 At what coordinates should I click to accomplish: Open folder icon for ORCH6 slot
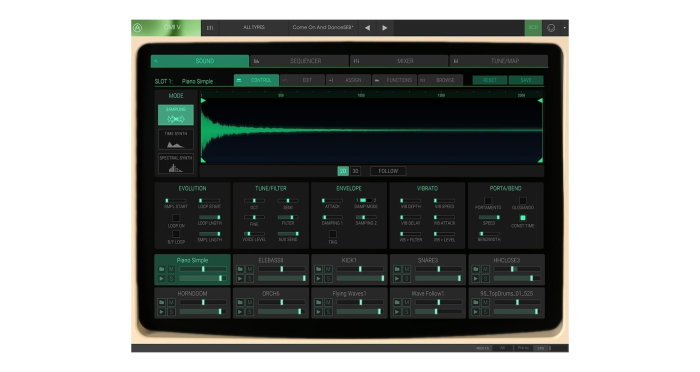click(x=240, y=302)
